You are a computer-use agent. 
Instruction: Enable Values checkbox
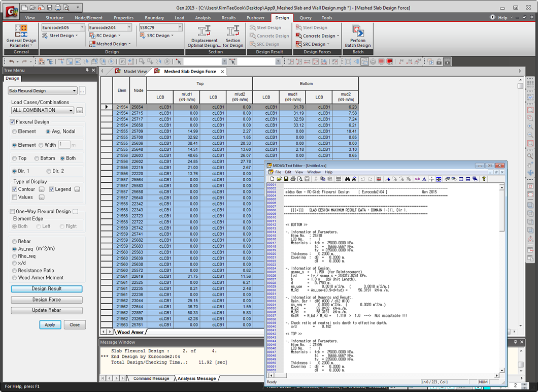click(14, 197)
